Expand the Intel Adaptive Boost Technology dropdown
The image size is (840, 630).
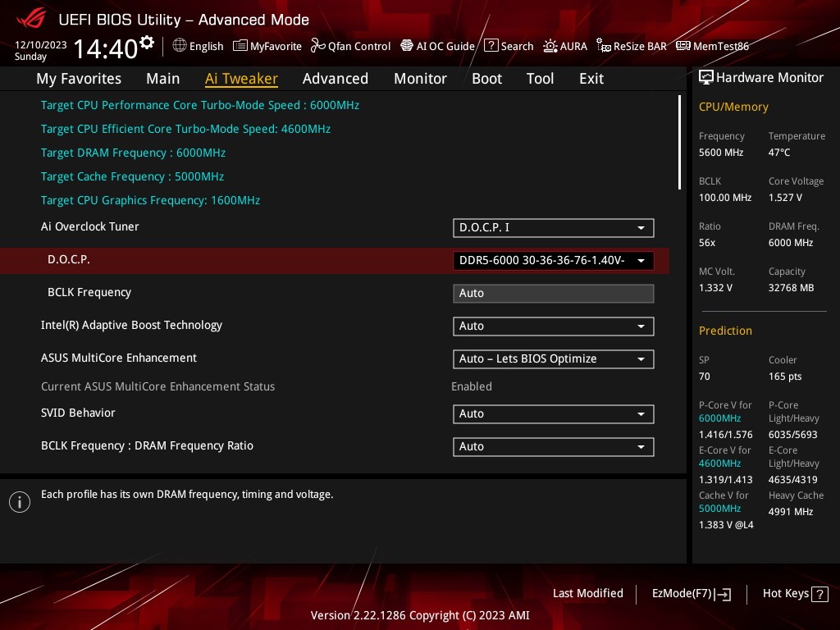(x=553, y=326)
